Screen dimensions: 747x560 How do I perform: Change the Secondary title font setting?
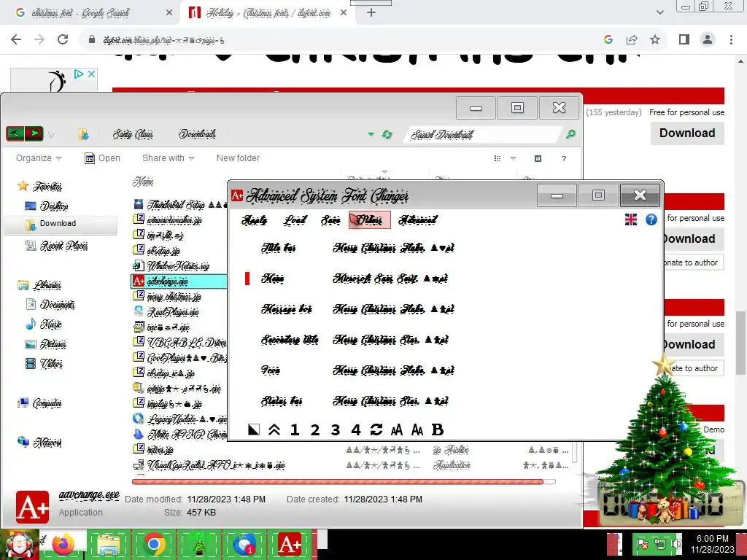coord(390,340)
